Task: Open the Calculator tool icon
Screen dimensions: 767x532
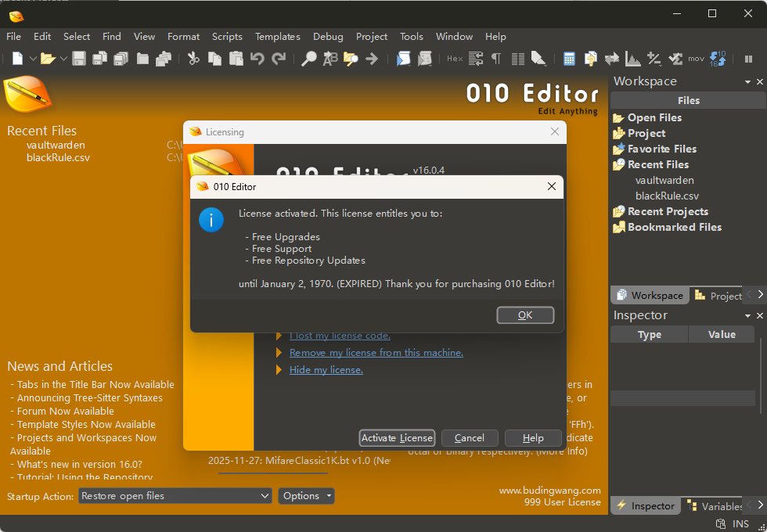Action: (569, 59)
